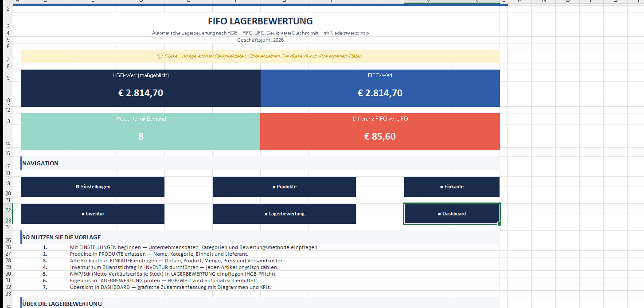
Task: Click the amount under HGB-Wert (maßgeblich)
Action: coord(141,93)
